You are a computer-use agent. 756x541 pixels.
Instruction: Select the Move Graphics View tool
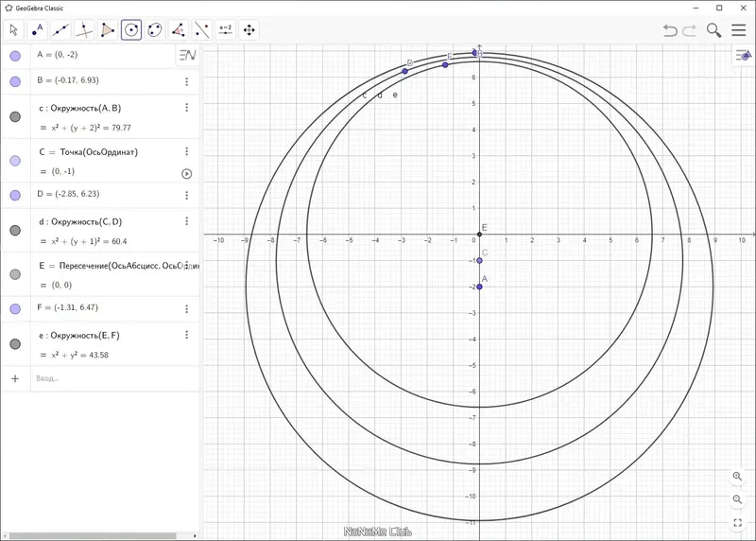click(249, 30)
